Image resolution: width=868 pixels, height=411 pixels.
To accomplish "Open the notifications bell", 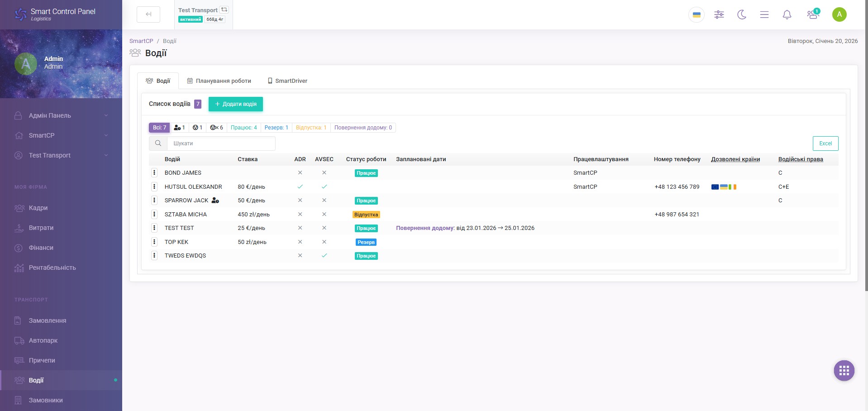I will click(x=787, y=14).
